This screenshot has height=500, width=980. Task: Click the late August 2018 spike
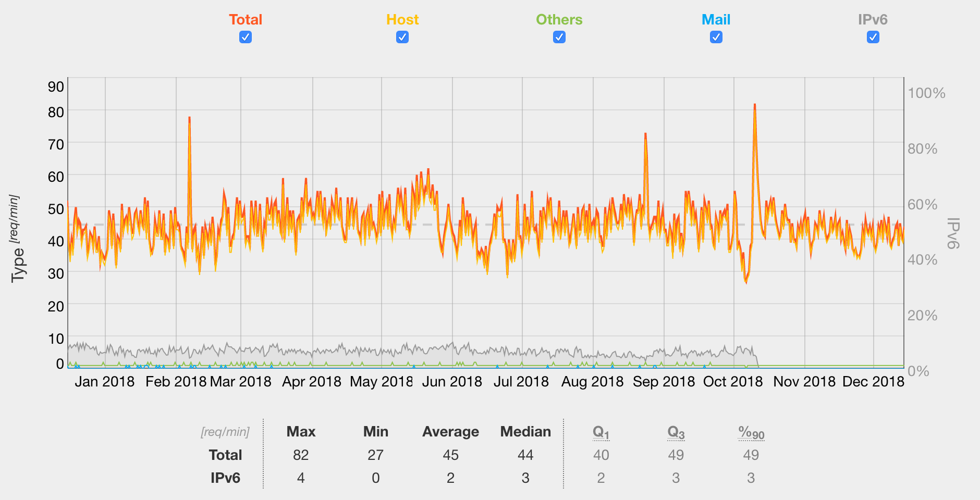tap(645, 135)
